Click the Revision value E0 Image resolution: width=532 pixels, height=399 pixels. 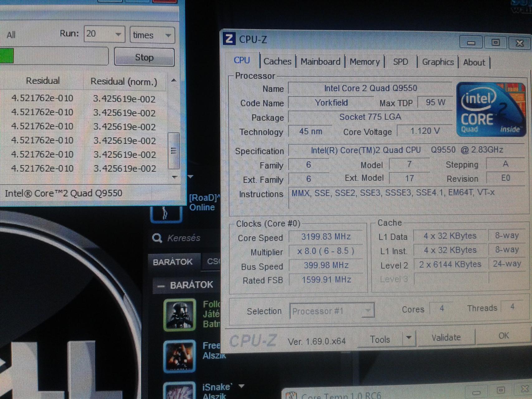click(x=506, y=178)
